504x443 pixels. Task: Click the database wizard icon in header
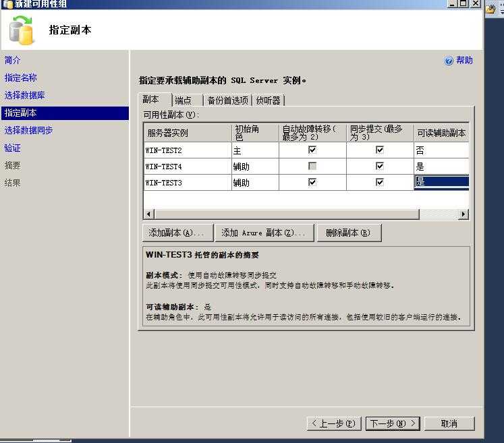point(21,30)
